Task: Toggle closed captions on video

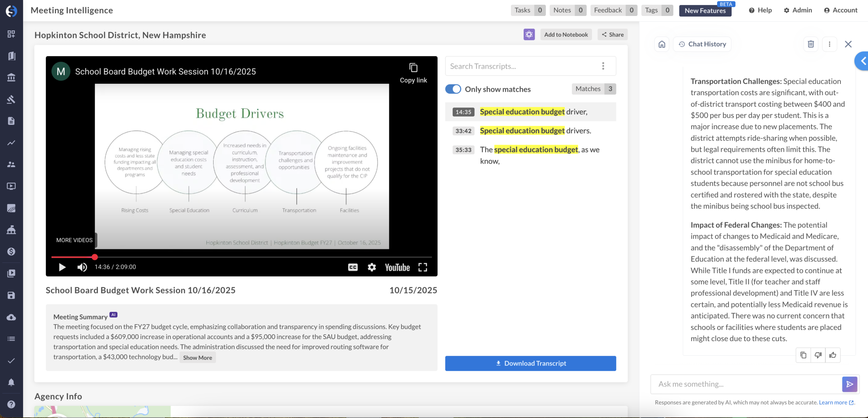Action: [x=353, y=267]
